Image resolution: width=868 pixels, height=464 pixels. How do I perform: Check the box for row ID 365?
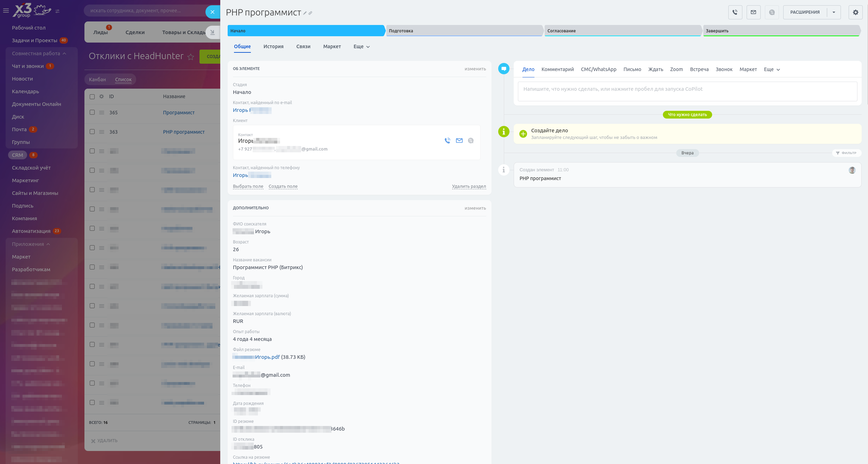[92, 113]
